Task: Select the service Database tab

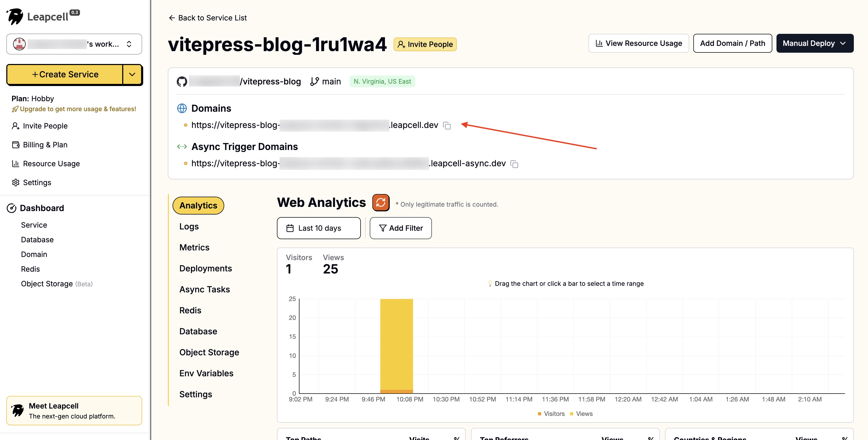Action: point(198,331)
